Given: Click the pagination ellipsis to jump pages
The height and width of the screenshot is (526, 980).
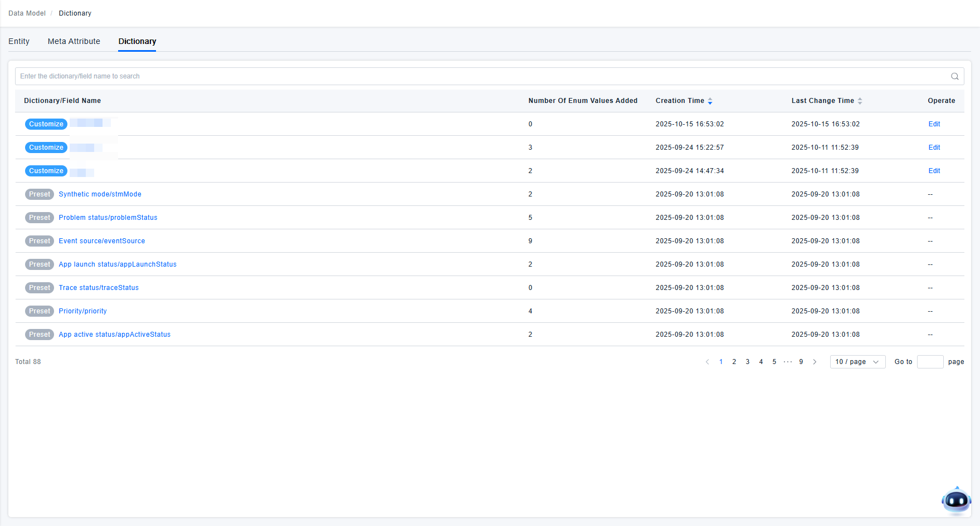Looking at the screenshot, I should (x=788, y=362).
